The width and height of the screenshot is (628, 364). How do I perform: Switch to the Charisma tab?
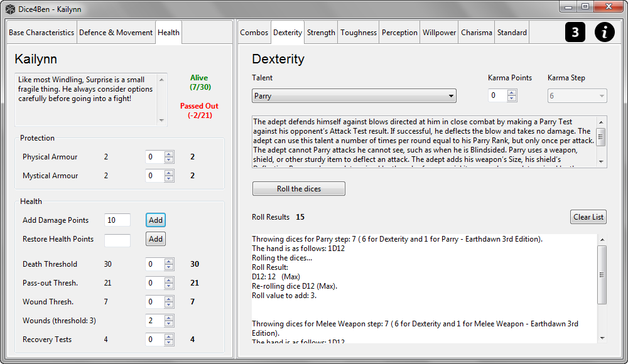[476, 33]
